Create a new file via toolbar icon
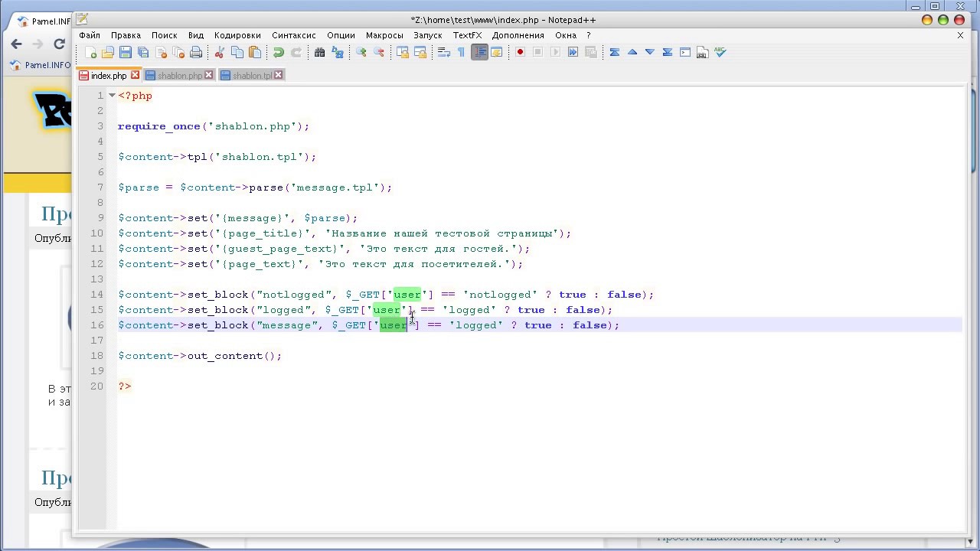980x551 pixels. pyautogui.click(x=90, y=52)
